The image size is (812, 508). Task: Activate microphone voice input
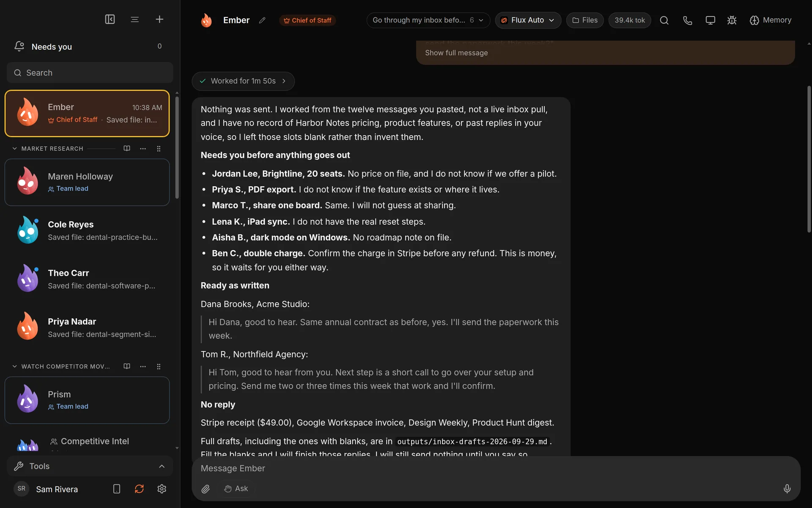point(787,489)
